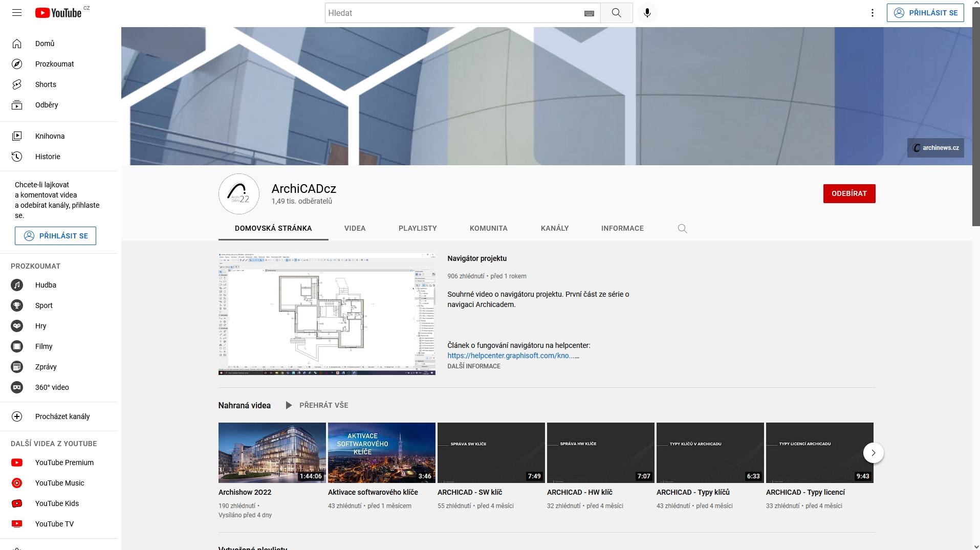The height and width of the screenshot is (550, 980).
Task: Open the three-dot settings menu
Action: [x=873, y=13]
